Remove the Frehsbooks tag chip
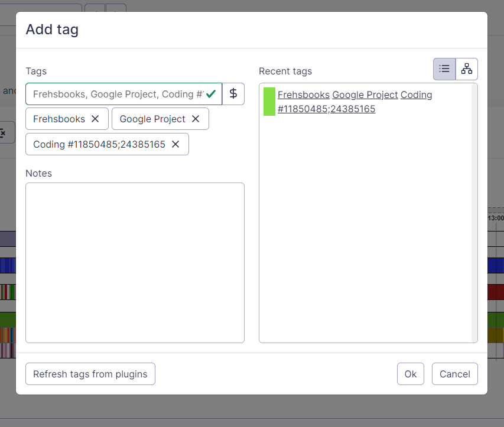The width and height of the screenshot is (504, 427). click(x=95, y=119)
